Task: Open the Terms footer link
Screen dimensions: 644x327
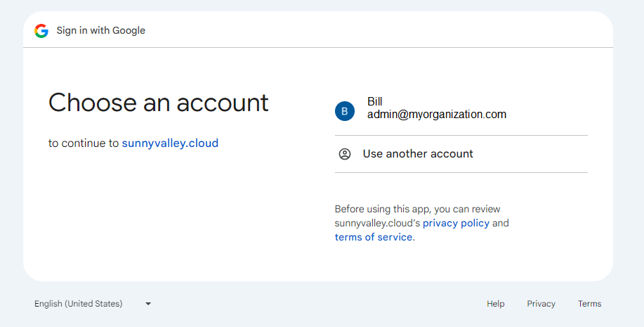Action: 589,304
